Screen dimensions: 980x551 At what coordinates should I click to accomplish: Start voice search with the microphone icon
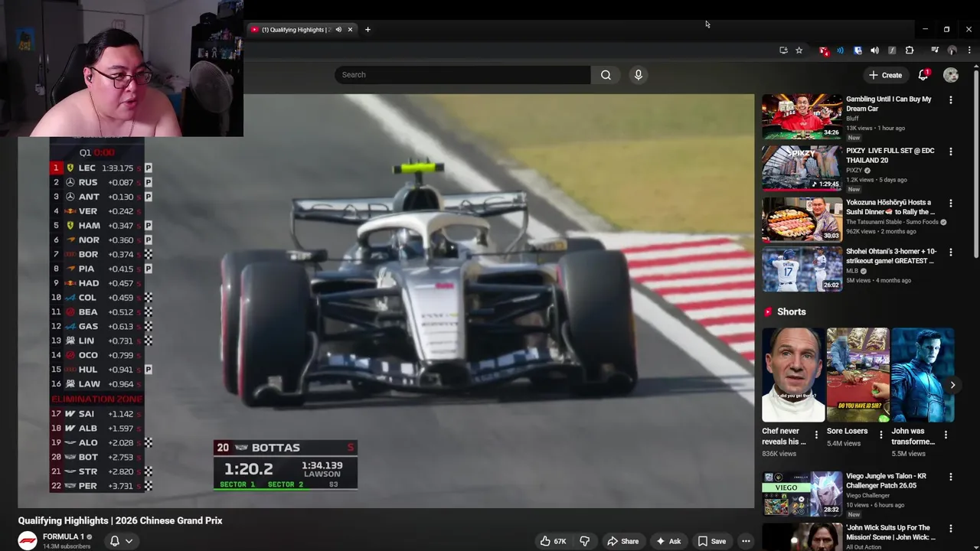[639, 75]
